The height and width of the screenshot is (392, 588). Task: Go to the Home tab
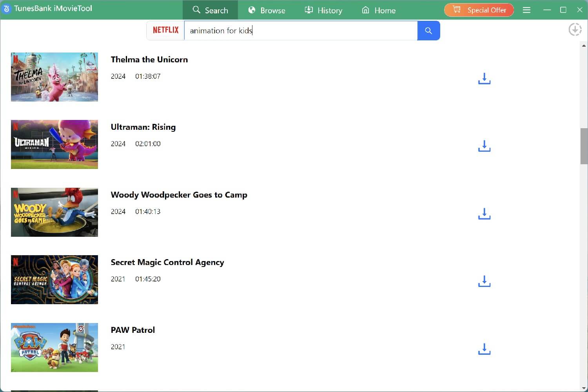tap(378, 10)
